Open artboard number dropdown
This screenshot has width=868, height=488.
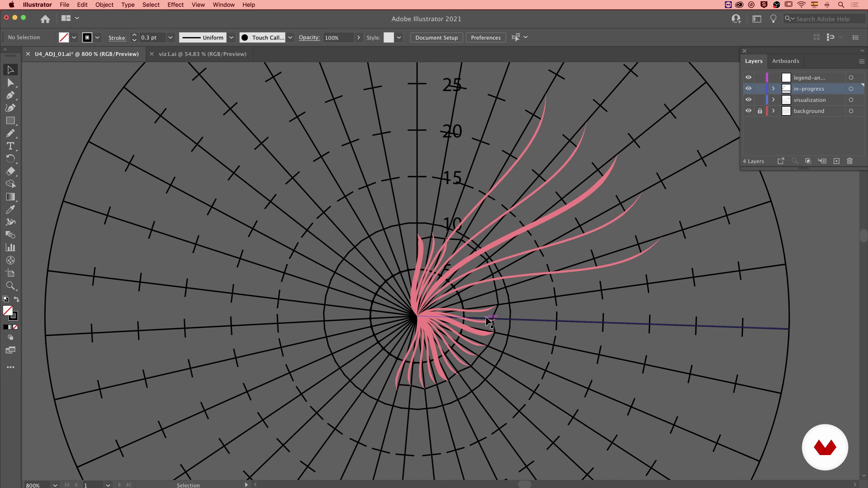pos(108,485)
